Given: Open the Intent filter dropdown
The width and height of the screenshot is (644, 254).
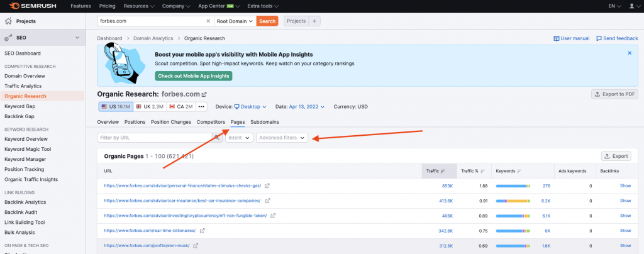Looking at the screenshot, I should 239,138.
